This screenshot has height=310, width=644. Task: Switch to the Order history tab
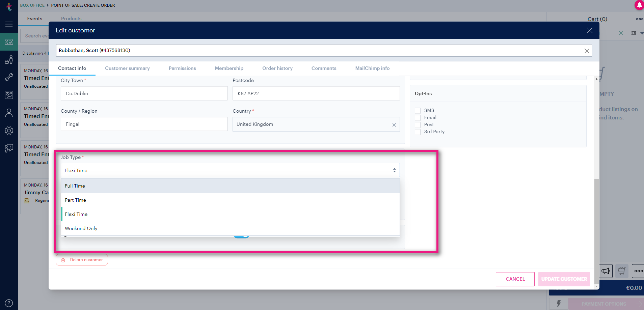[x=277, y=68]
